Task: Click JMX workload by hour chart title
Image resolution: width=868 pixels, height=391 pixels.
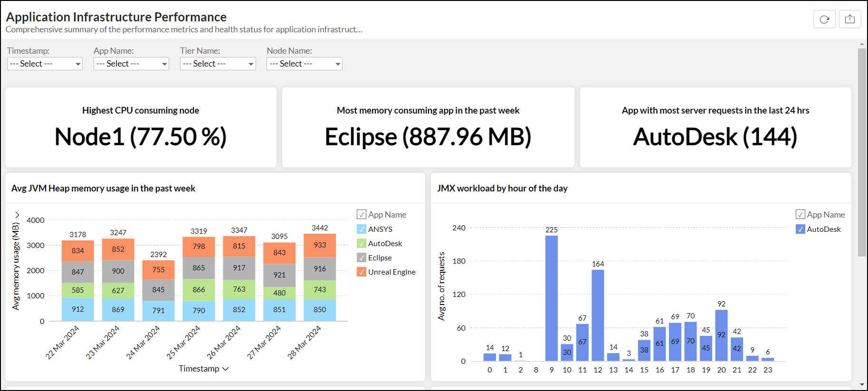Action: pyautogui.click(x=502, y=189)
